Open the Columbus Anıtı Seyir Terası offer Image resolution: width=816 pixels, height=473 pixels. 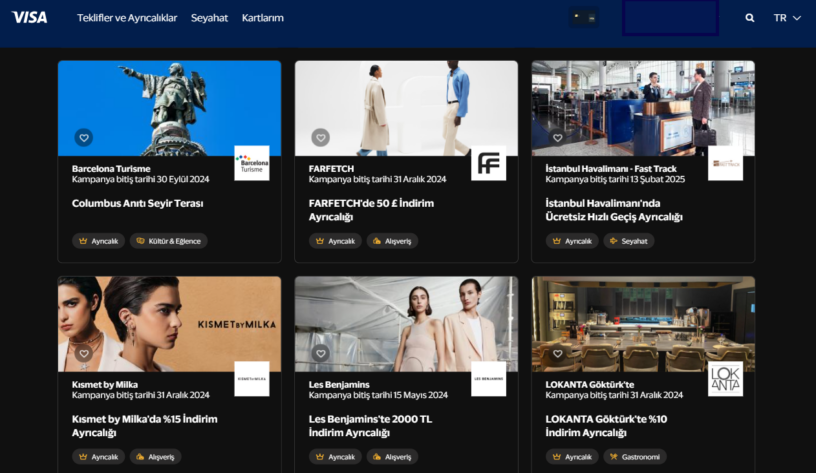coord(137,203)
